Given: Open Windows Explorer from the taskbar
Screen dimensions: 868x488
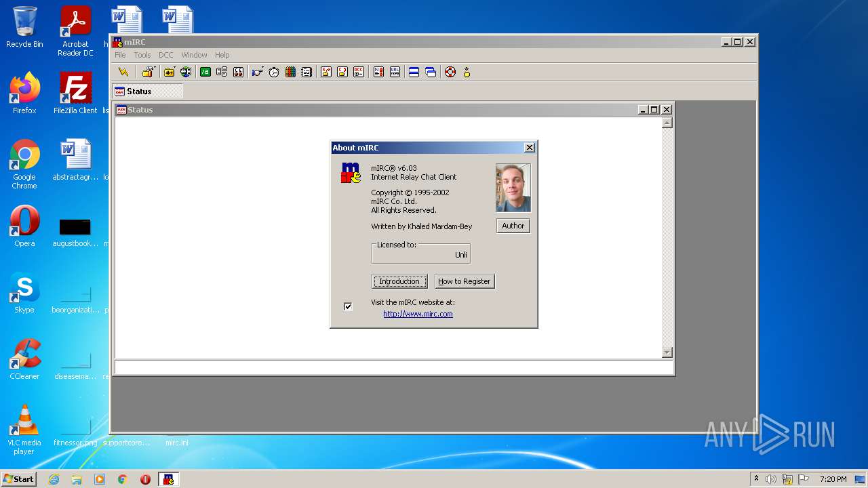Looking at the screenshot, I should pyautogui.click(x=77, y=479).
